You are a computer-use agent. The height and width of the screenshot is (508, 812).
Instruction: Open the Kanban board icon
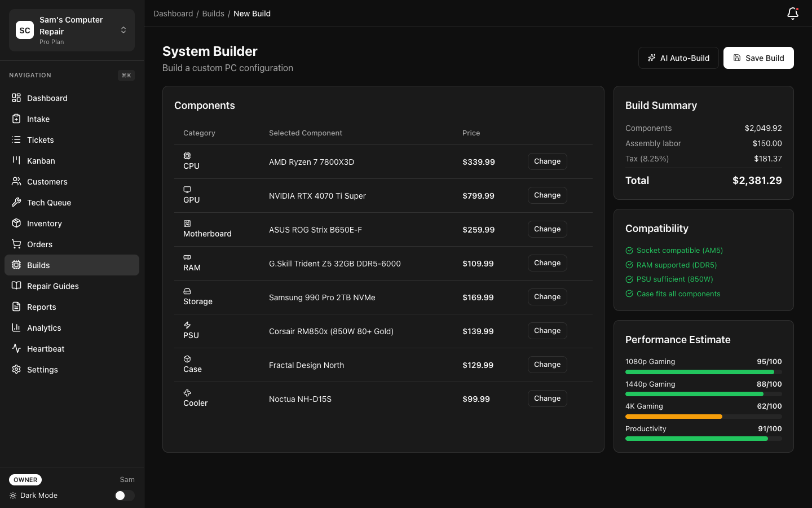pos(16,160)
